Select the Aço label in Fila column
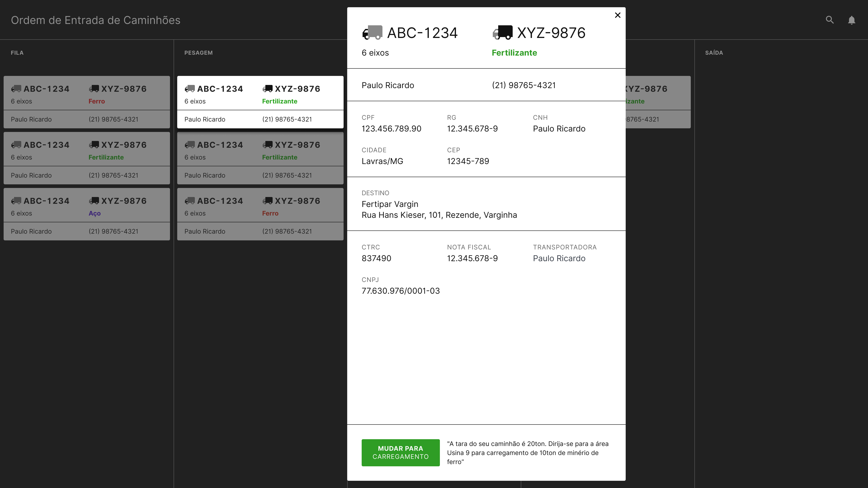Image resolution: width=868 pixels, height=488 pixels. tap(95, 213)
